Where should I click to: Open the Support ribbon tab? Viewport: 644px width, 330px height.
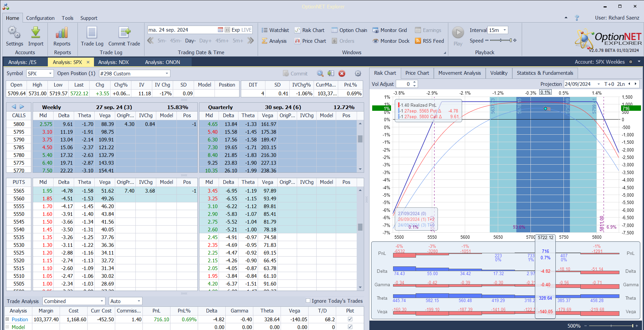pyautogui.click(x=89, y=18)
